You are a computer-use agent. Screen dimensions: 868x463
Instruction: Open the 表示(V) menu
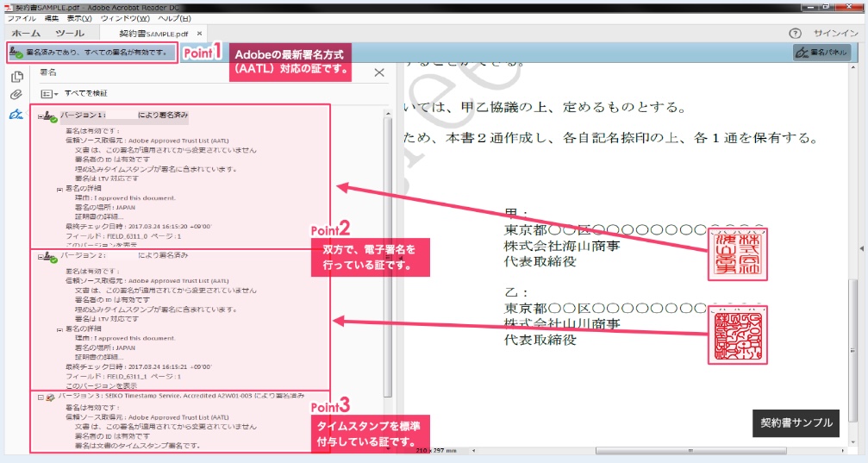click(79, 18)
